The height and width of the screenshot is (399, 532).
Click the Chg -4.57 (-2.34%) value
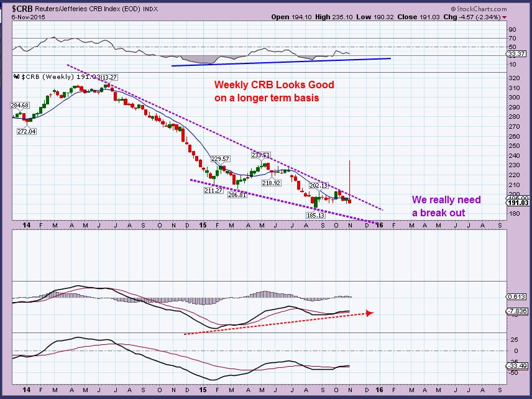tap(472, 17)
